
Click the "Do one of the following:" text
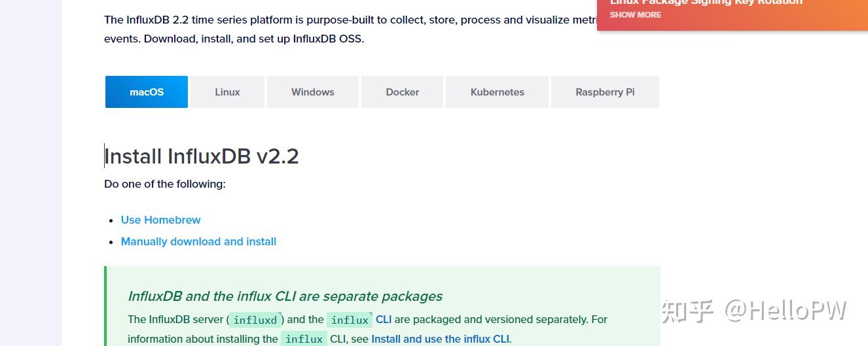(x=165, y=184)
